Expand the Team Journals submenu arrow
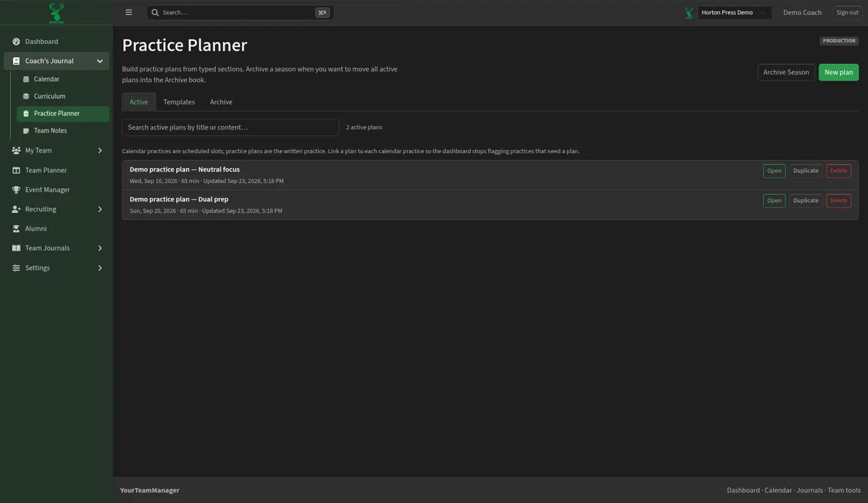Viewport: 868px width, 503px height. 100,248
